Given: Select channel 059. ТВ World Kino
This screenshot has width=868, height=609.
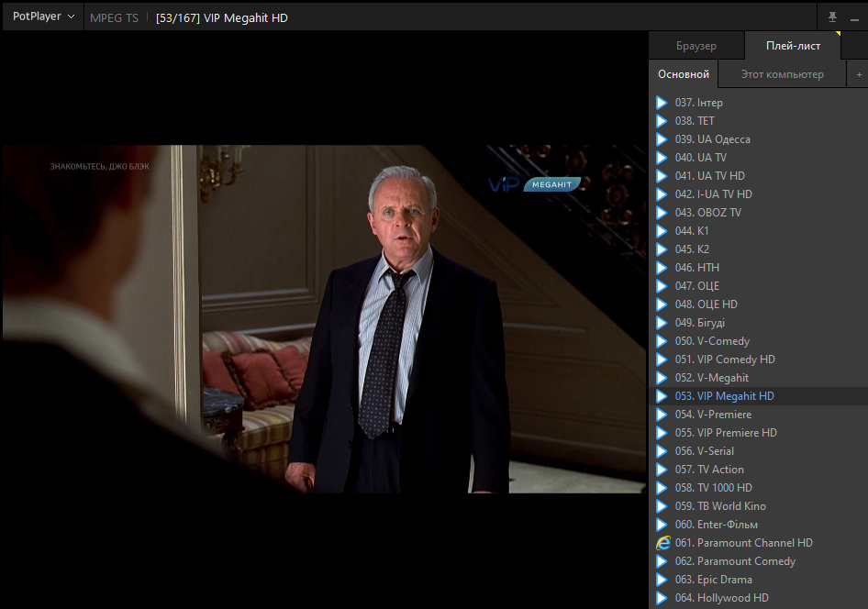Looking at the screenshot, I should 759,506.
